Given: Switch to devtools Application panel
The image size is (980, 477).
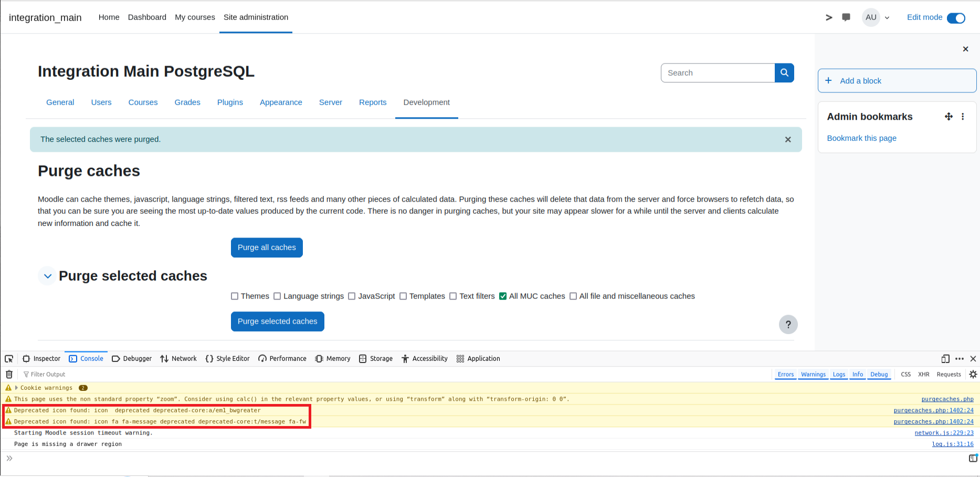Looking at the screenshot, I should 478,359.
